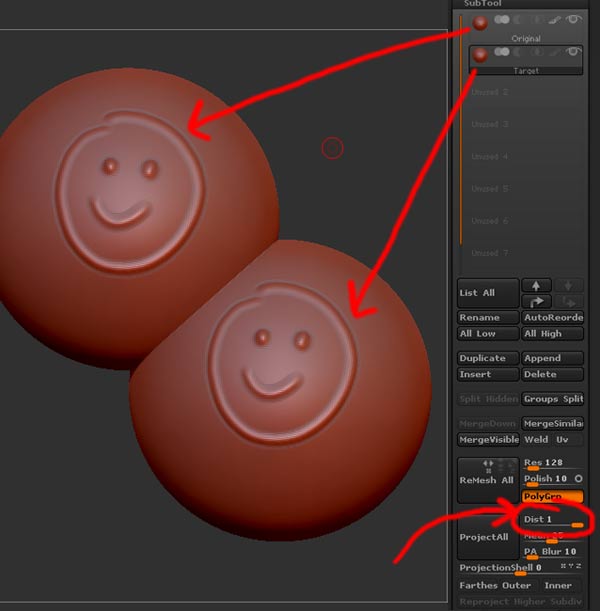
Task: Click the Insert button
Action: 488,374
